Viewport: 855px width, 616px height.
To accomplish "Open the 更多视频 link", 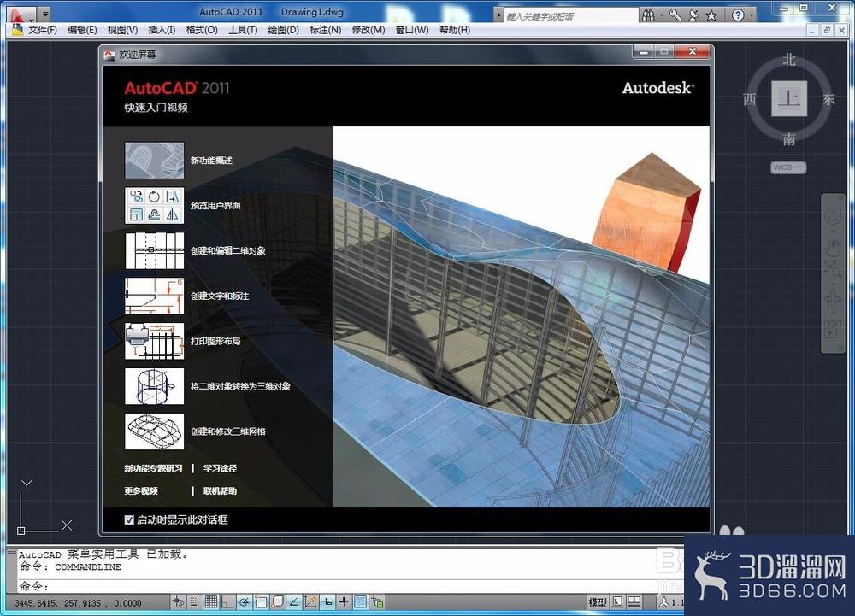I will pyautogui.click(x=141, y=490).
